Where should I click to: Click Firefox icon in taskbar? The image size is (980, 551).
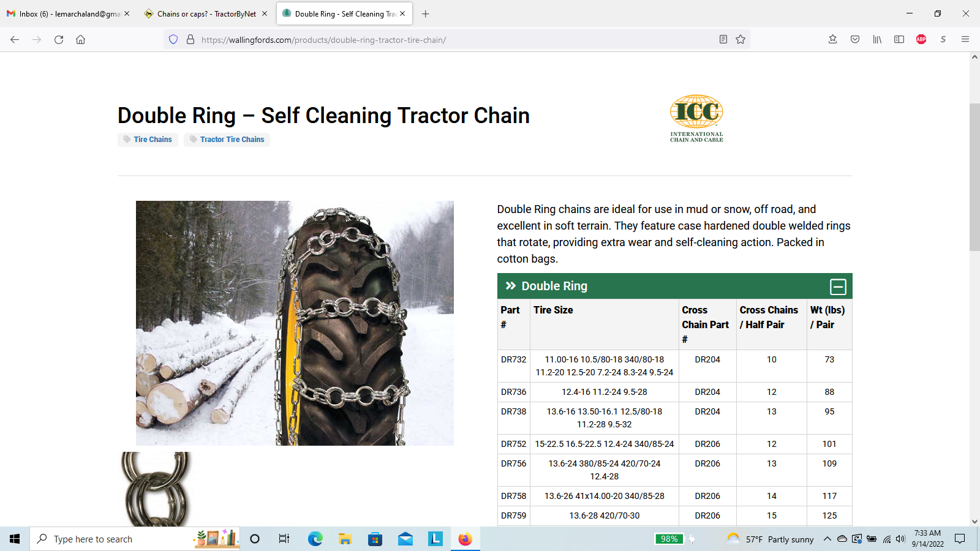pos(465,539)
